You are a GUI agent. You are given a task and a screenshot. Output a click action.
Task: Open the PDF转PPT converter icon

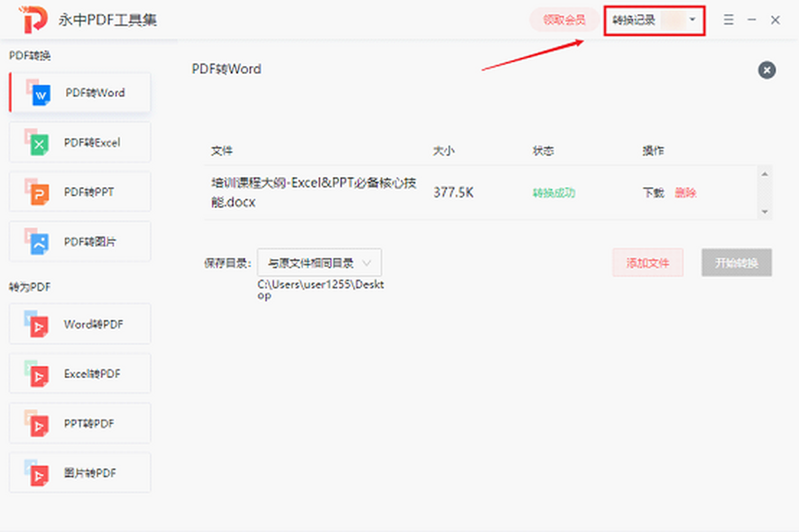point(38,192)
